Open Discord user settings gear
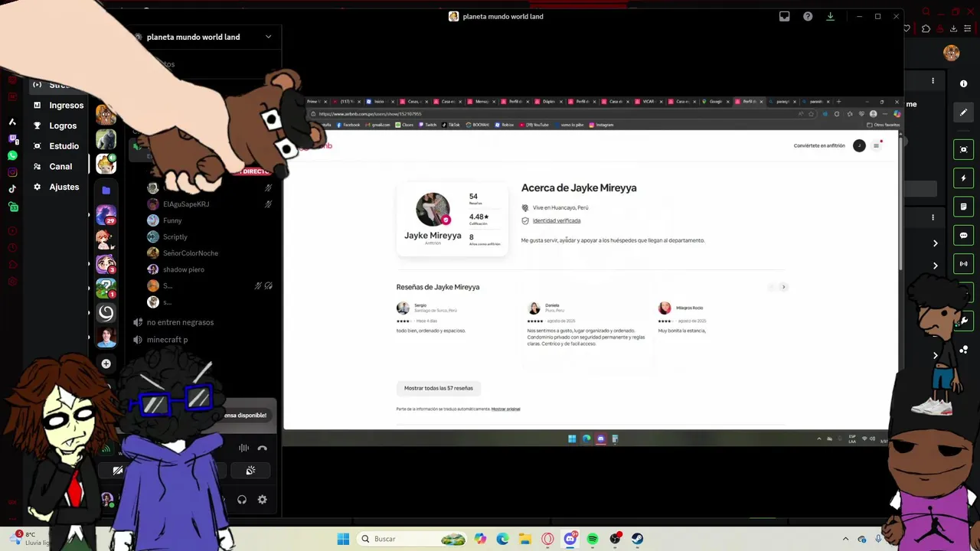This screenshot has width=980, height=551. pos(262,500)
